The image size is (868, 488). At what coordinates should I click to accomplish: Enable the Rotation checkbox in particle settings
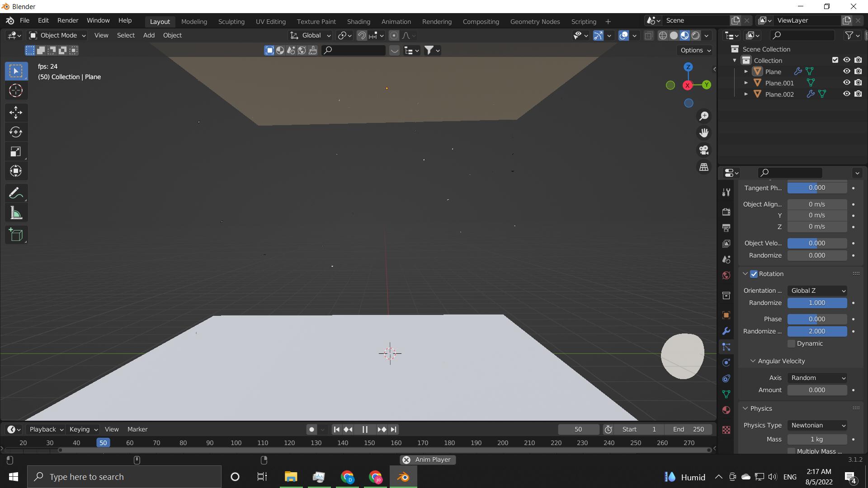[x=754, y=273]
